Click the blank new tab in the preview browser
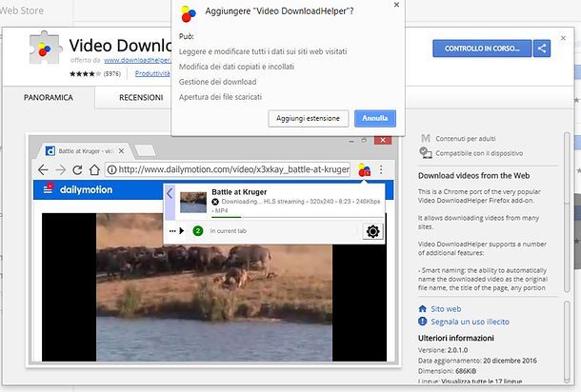Viewport: 581px width, 392px height. [x=145, y=150]
